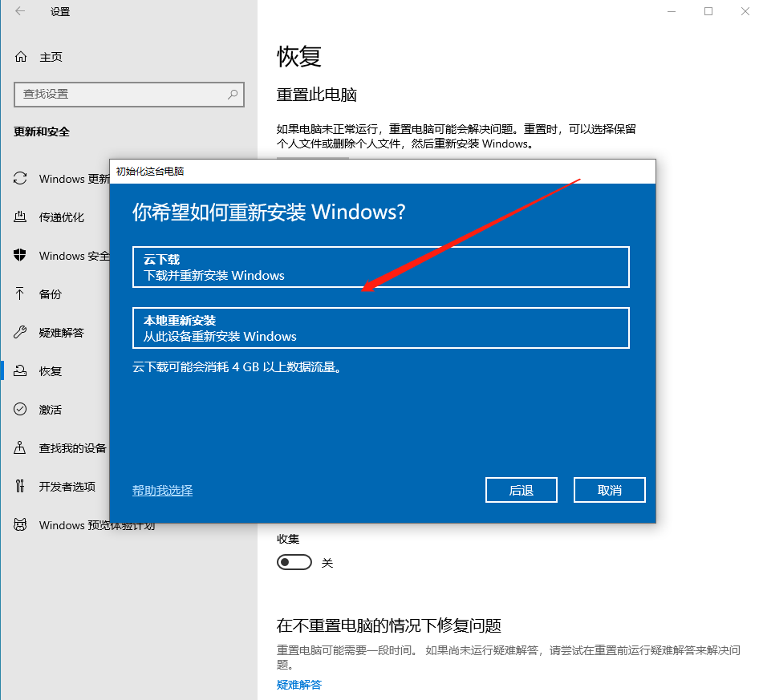Select the 备份 sidebar icon
Screen dimensions: 759x700
[22, 294]
